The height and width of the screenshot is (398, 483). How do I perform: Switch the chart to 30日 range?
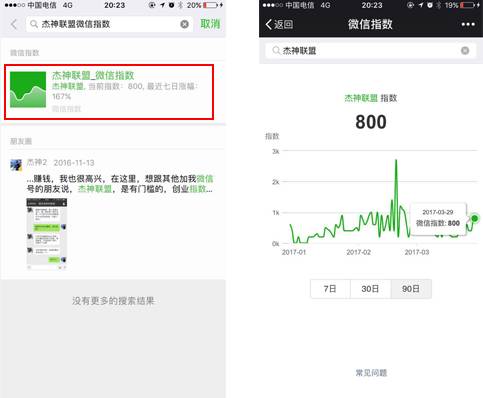tap(370, 289)
